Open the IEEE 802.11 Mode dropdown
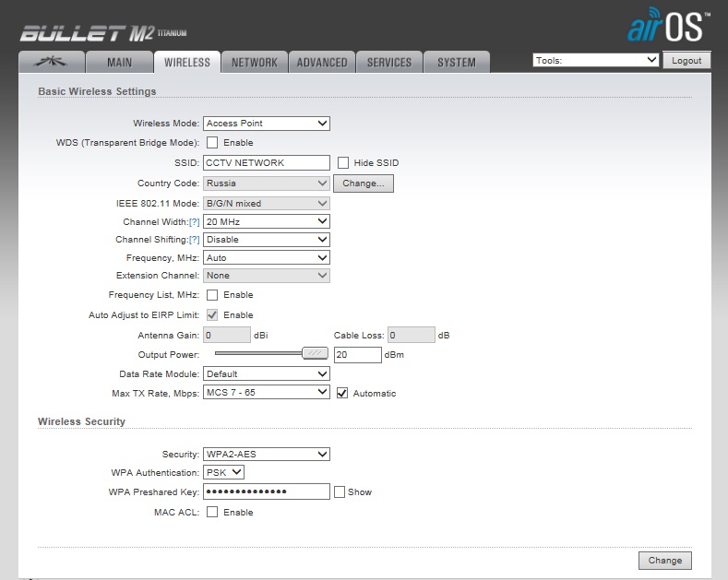Viewport: 728px width, 580px height. (267, 204)
